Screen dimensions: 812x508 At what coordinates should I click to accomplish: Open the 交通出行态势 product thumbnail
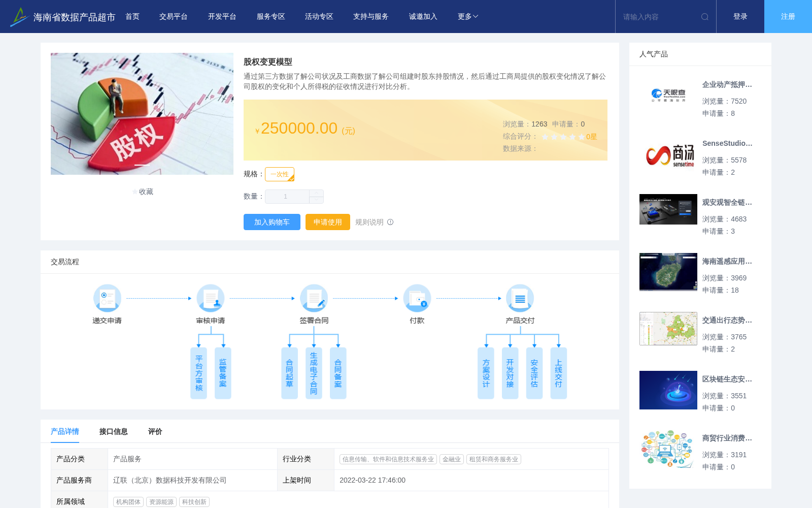coord(668,329)
